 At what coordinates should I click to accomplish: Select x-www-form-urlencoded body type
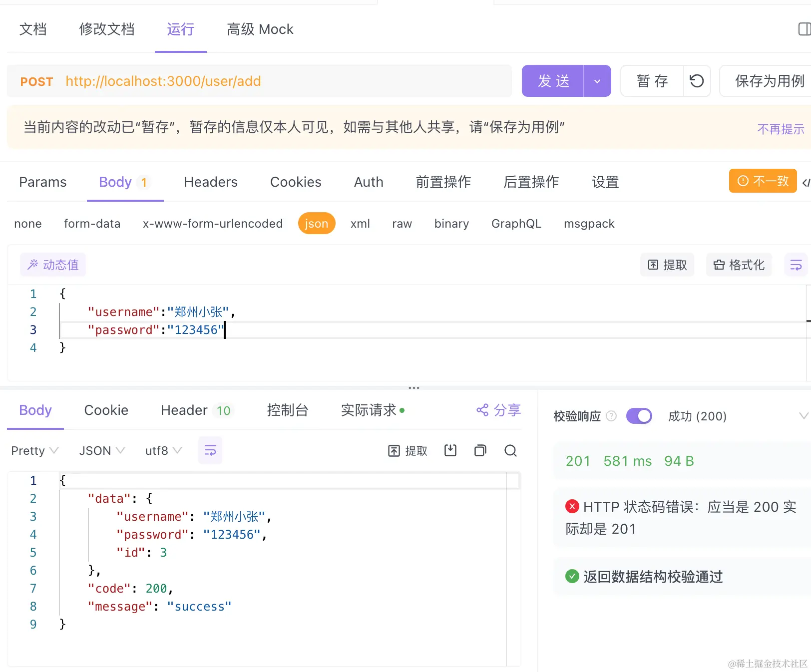[213, 224]
